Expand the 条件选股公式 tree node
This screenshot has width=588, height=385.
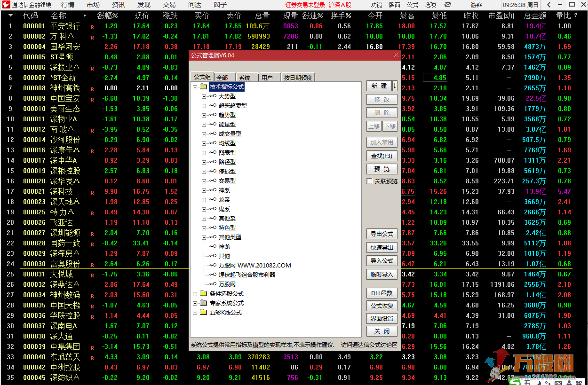point(195,294)
